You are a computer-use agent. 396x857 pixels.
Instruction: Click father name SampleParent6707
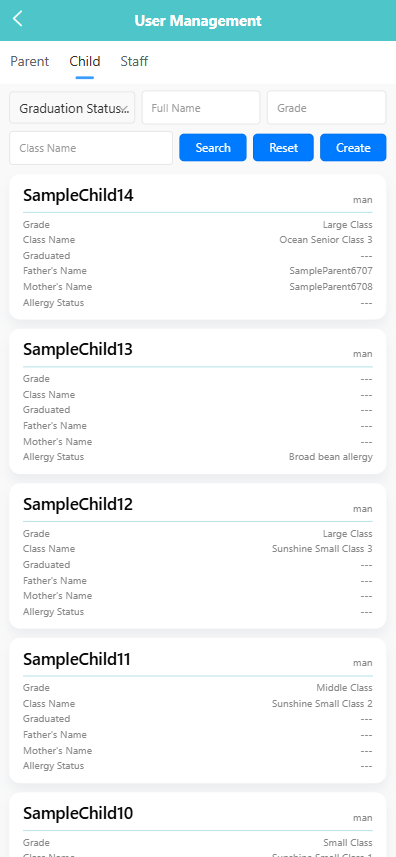331,271
